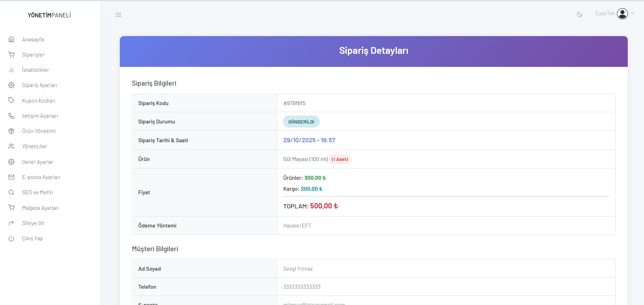Click the İletişim Ayarları phone icon

tap(11, 116)
